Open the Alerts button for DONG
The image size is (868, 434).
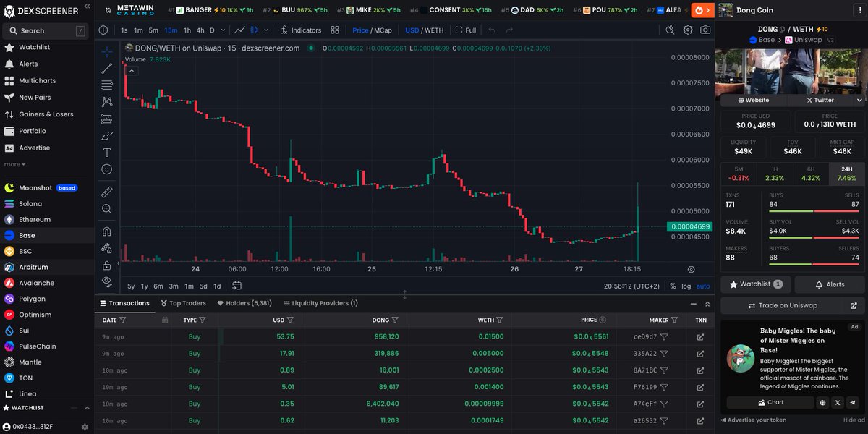(830, 284)
